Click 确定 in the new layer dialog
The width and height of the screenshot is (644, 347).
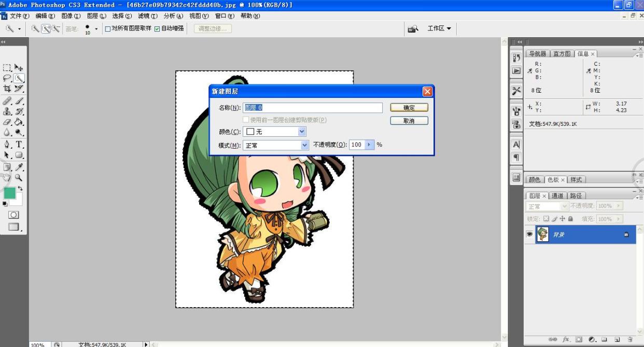409,108
